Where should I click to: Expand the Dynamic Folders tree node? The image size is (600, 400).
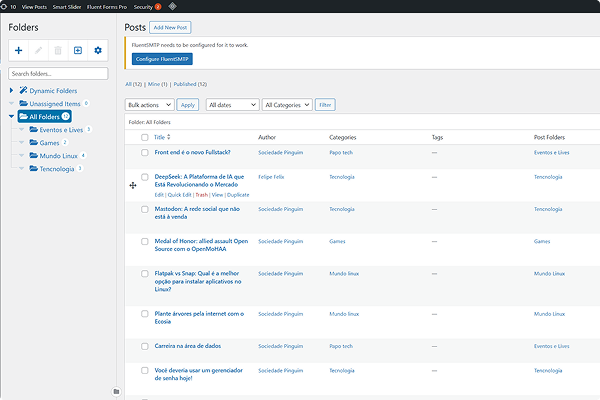11,91
